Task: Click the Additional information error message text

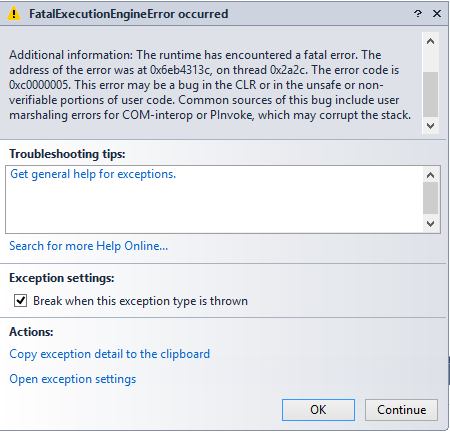Action: (x=210, y=85)
